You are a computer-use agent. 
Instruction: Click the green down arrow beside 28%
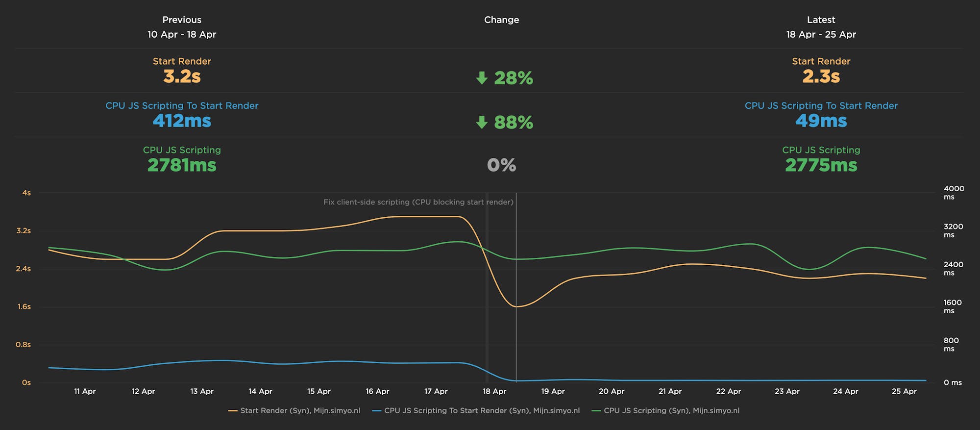pos(482,78)
